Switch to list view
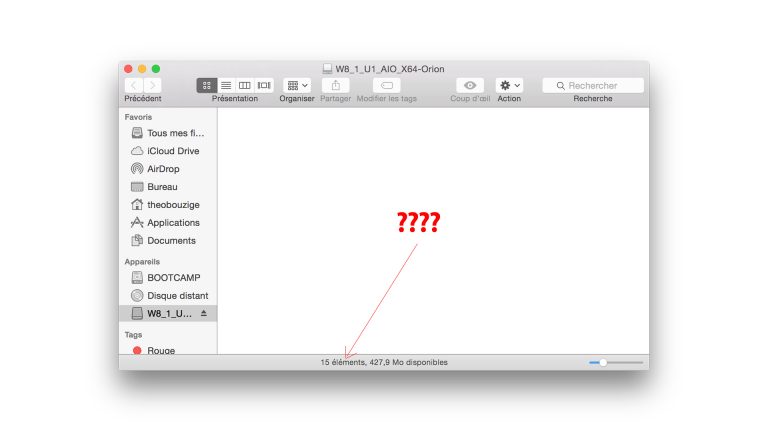Viewport: 768px width, 432px height. click(x=226, y=85)
